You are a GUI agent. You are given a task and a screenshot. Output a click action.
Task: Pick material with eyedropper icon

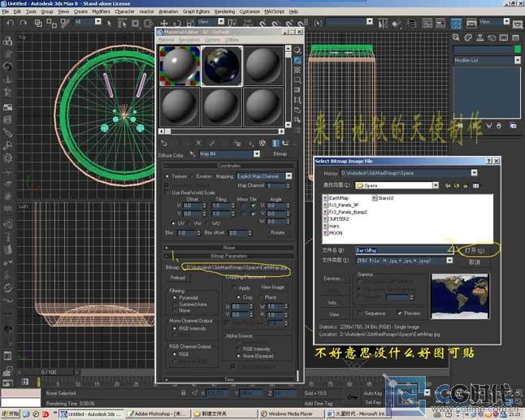(192, 154)
